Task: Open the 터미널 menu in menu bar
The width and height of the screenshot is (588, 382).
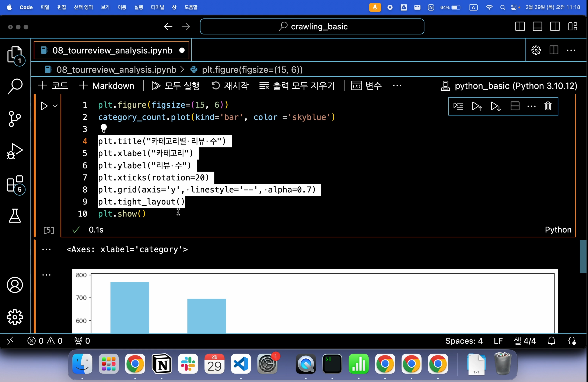Action: pyautogui.click(x=157, y=7)
